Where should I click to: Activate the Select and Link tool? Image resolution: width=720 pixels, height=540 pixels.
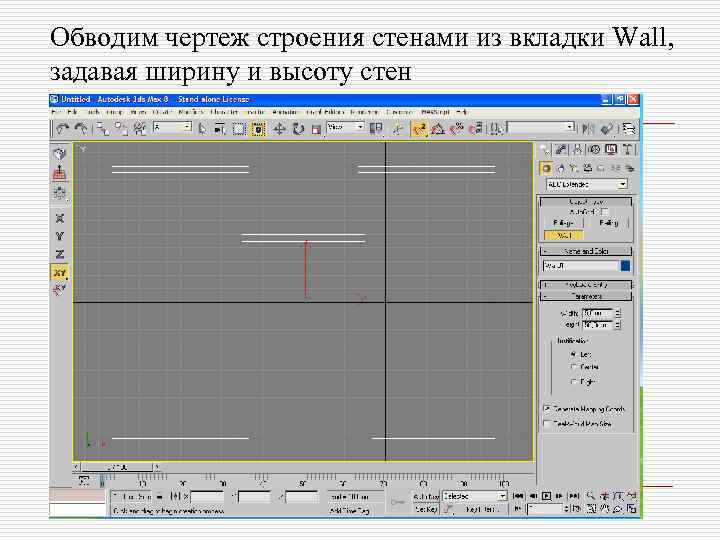point(103,129)
